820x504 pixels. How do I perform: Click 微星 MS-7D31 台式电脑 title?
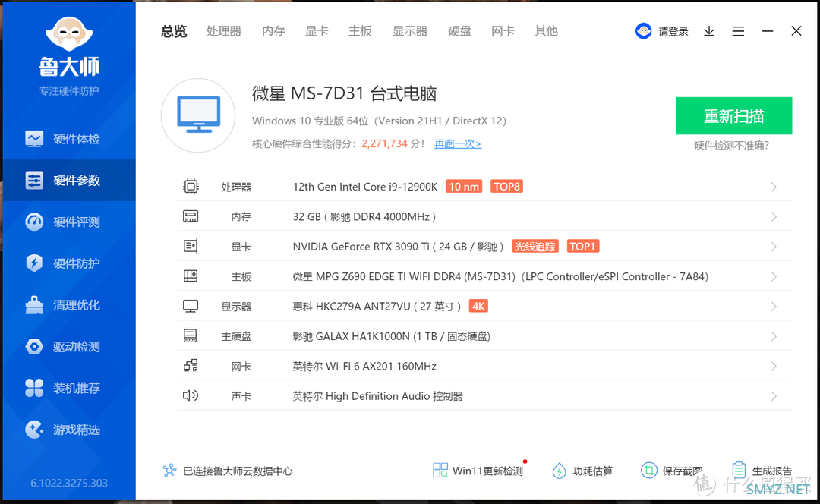[344, 93]
